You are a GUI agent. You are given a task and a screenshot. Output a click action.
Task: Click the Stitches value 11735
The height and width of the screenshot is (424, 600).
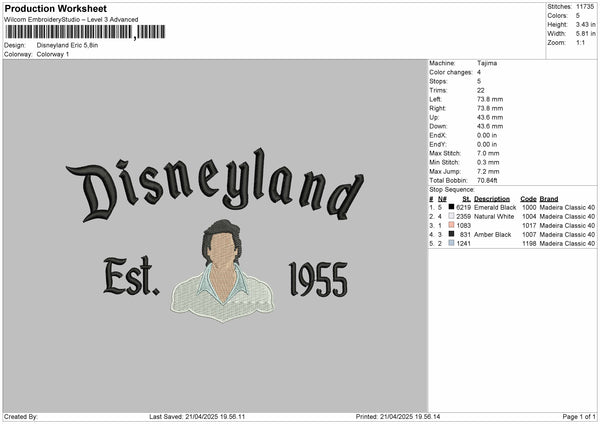pyautogui.click(x=585, y=7)
